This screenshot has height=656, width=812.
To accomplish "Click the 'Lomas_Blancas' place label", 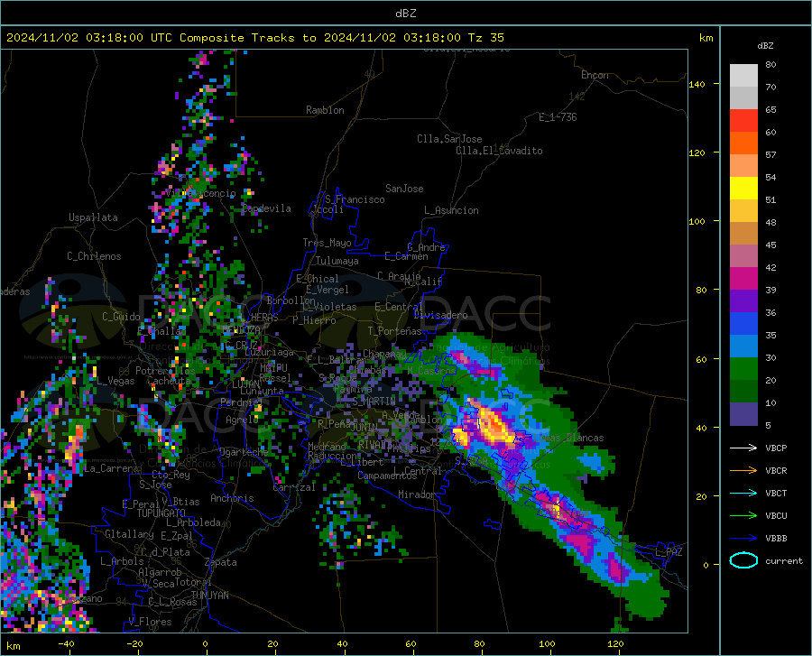I will coord(568,438).
